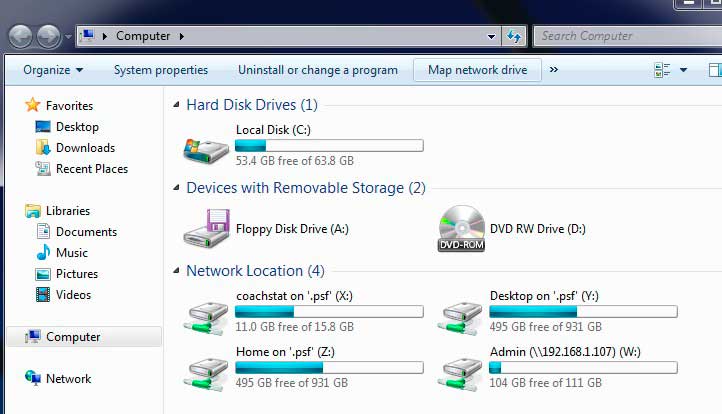Select the DVD RW Drive (D:) icon

click(461, 228)
